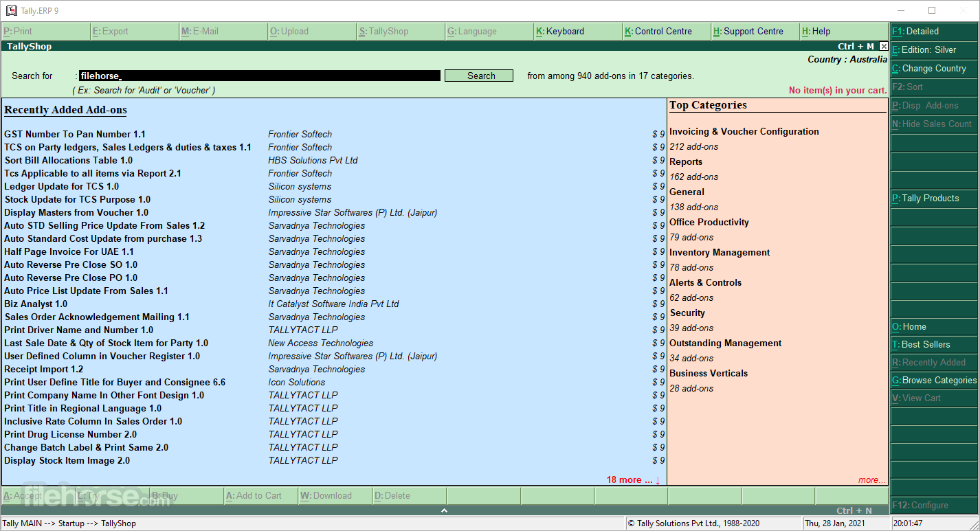Click It Catalyst Software India Pvt Ltd vendor
The height and width of the screenshot is (531, 980).
pyautogui.click(x=333, y=304)
